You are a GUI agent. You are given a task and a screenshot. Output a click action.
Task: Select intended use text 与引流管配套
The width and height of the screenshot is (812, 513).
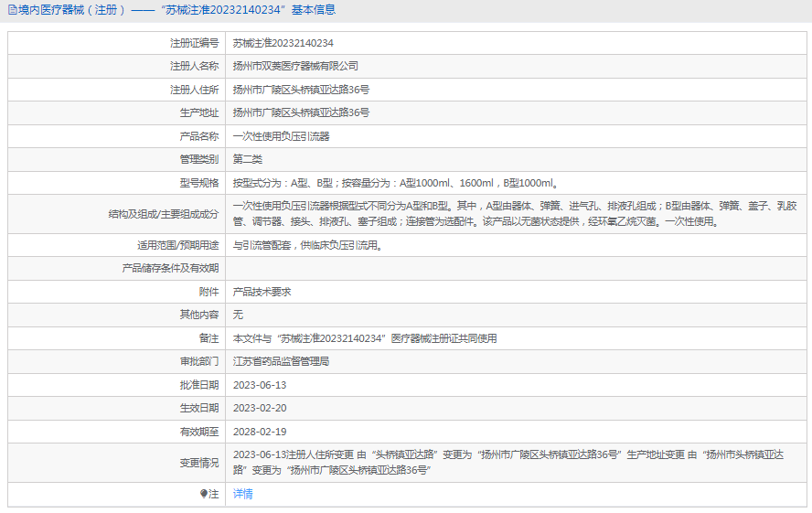(x=262, y=245)
